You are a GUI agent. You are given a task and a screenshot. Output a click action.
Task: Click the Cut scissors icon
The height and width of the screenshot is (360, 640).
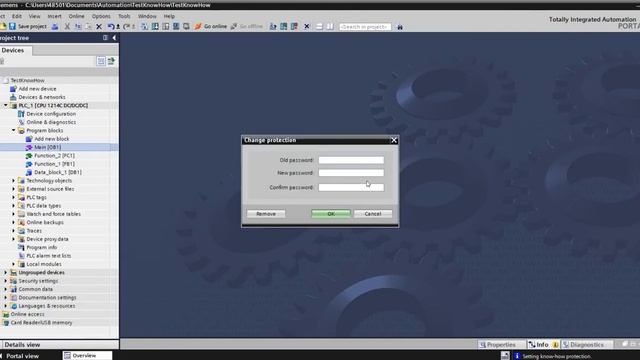coord(67,27)
